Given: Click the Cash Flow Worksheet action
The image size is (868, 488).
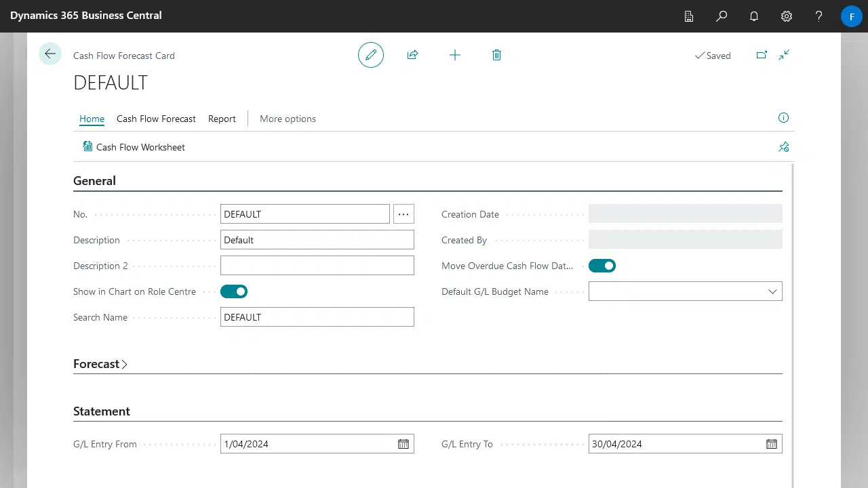Looking at the screenshot, I should click(134, 147).
